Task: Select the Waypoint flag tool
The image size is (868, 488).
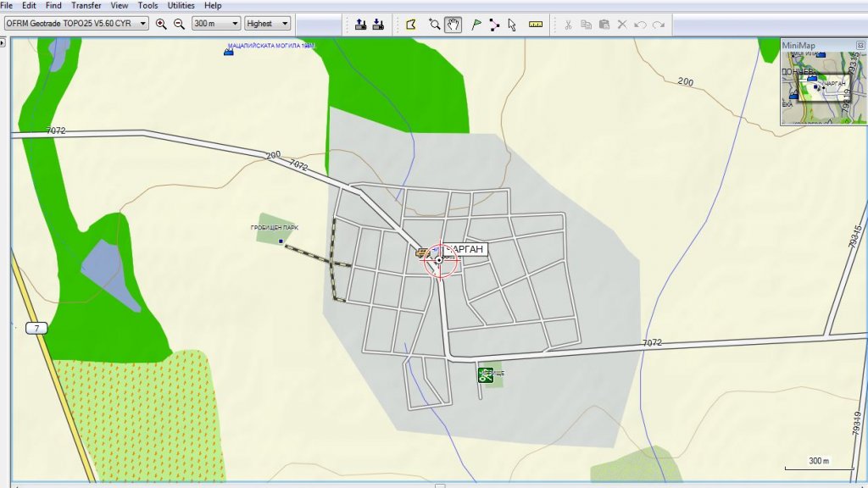Action: click(x=476, y=24)
